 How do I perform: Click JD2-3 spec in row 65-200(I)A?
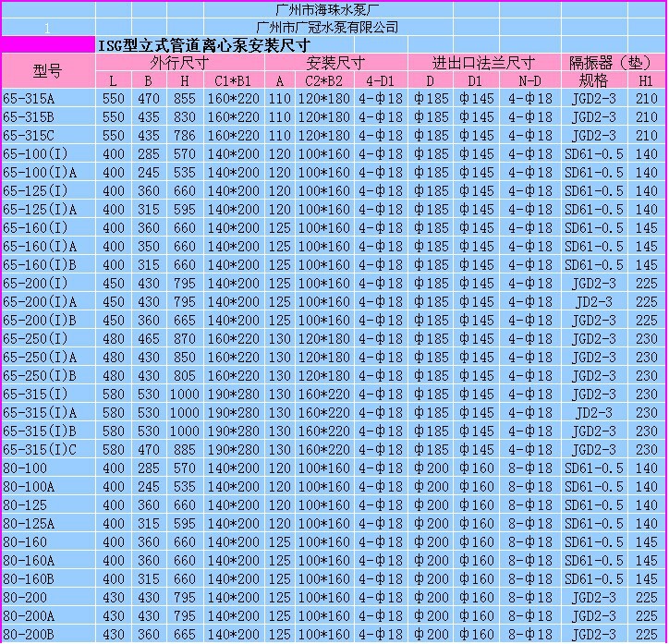[594, 301]
